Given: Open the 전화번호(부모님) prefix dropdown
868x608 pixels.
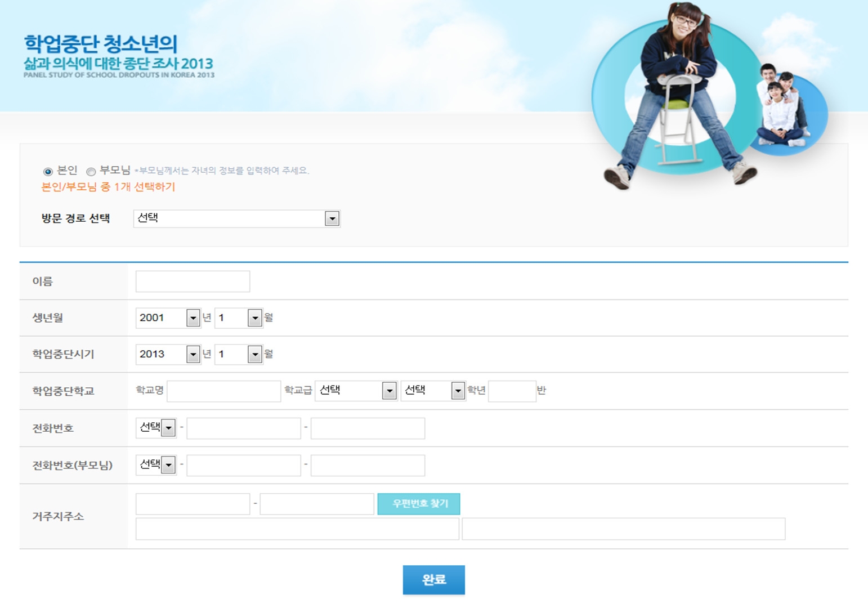Looking at the screenshot, I should pos(156,465).
